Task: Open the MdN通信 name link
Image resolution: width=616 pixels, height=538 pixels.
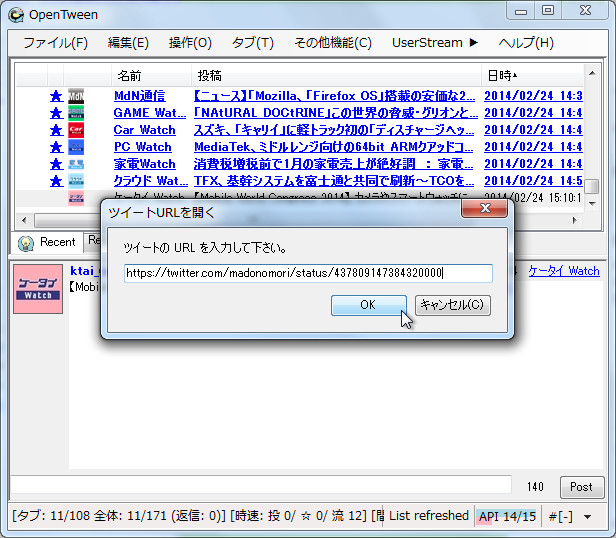Action: click(139, 96)
